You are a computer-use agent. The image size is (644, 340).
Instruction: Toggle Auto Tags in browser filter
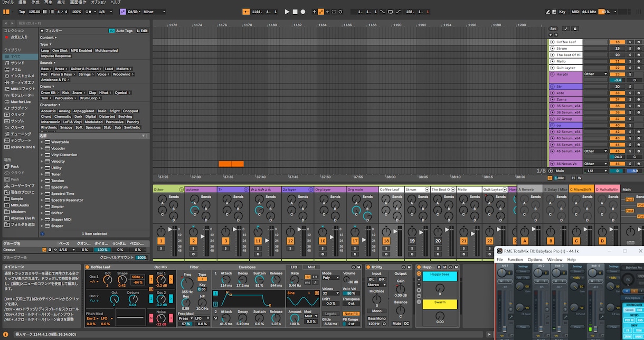(x=122, y=31)
